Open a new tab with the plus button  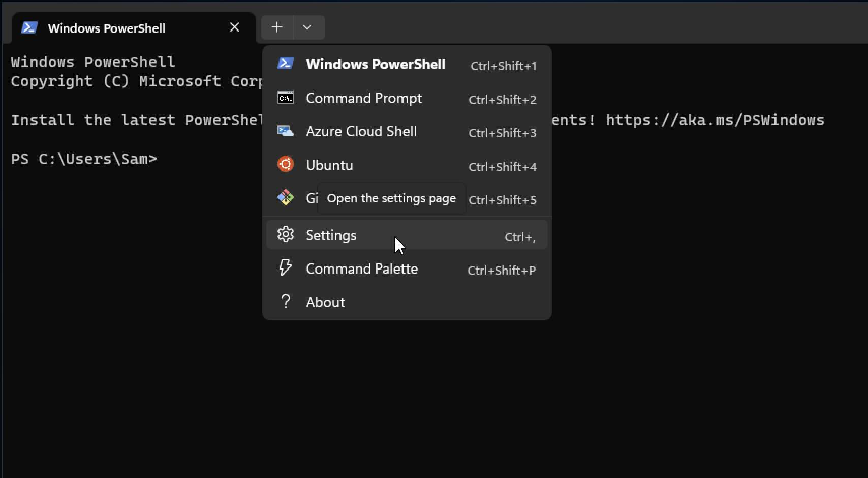pyautogui.click(x=277, y=27)
